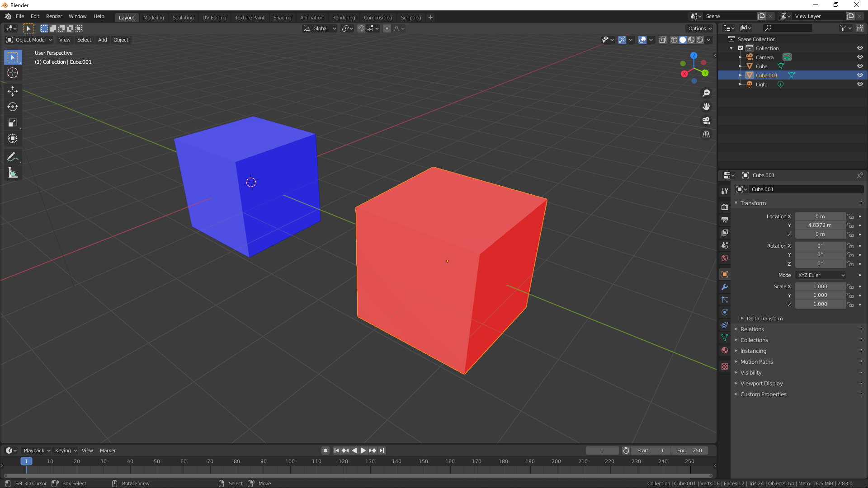This screenshot has width=868, height=488.
Task: Open the Options dropdown
Action: coord(700,28)
